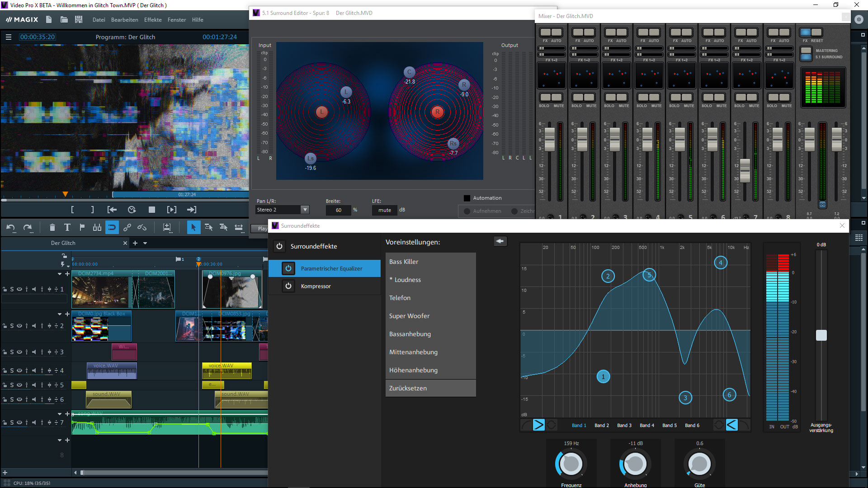Click the Ausgangsverstärkung output gain slider handle
The height and width of the screenshot is (488, 868).
coord(821,335)
